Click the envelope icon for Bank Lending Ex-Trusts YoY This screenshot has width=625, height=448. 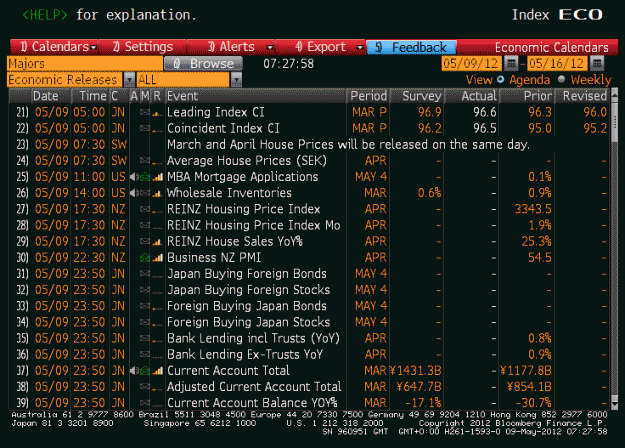pos(145,354)
